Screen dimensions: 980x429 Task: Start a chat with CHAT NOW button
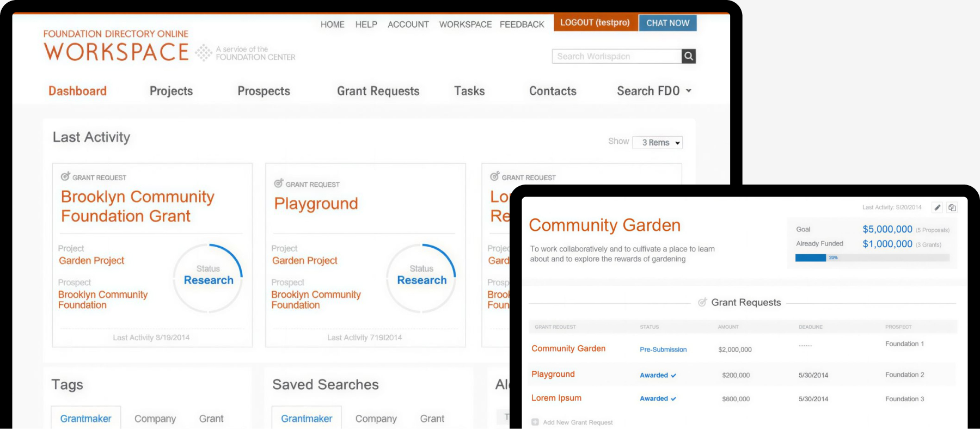667,23
